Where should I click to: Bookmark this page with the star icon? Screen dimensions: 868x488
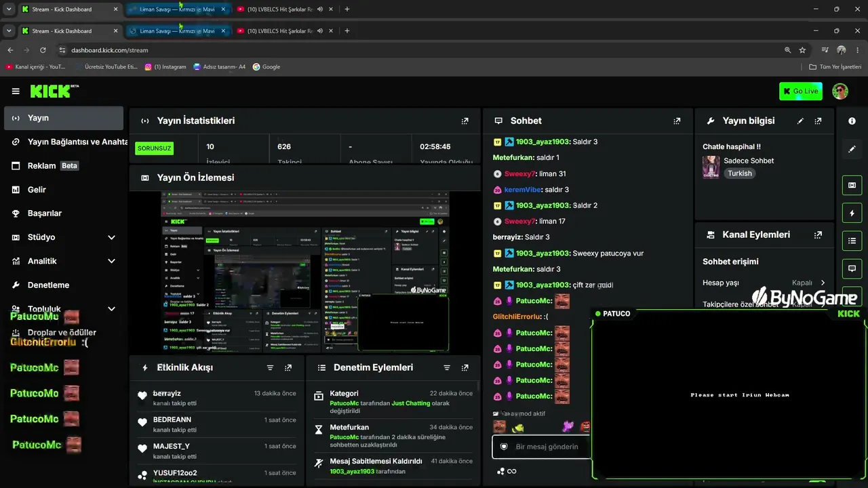click(802, 50)
